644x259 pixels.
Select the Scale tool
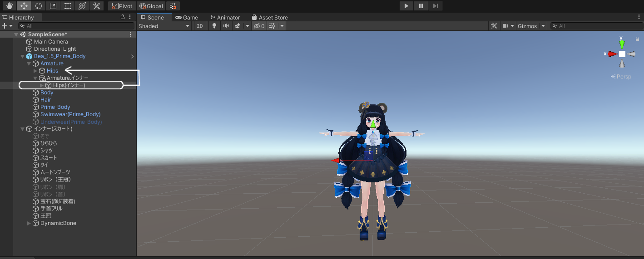pos(53,6)
